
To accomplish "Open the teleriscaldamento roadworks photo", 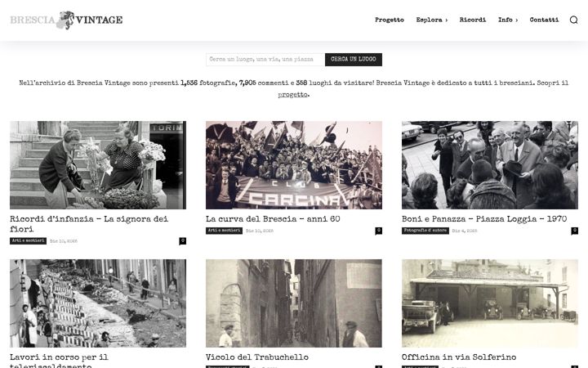I will 98,303.
